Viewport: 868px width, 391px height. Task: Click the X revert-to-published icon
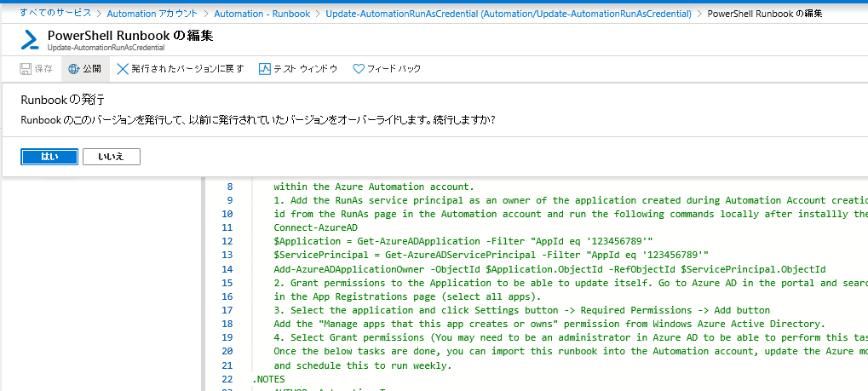click(x=123, y=69)
